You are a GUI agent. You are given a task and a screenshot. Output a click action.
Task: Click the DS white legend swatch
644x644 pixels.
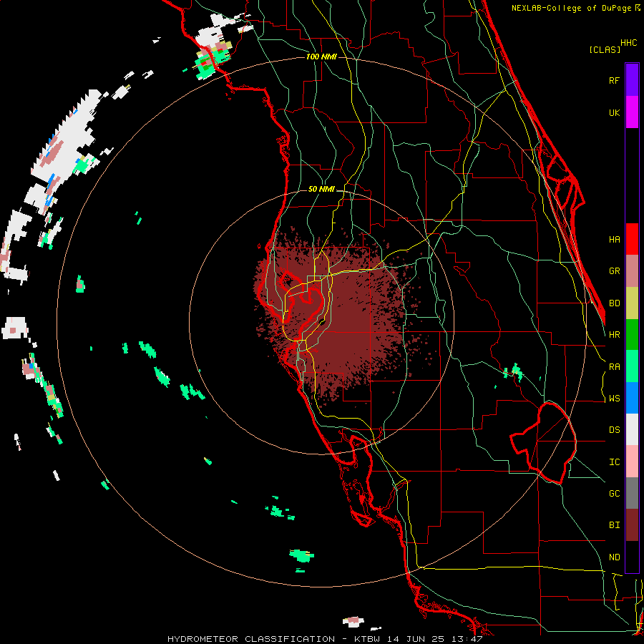tap(632, 429)
